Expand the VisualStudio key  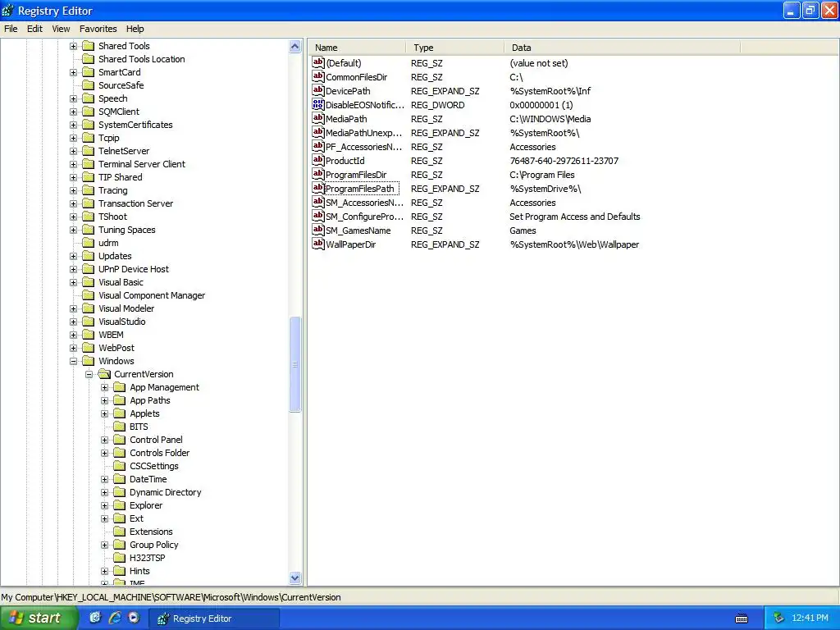click(x=73, y=322)
